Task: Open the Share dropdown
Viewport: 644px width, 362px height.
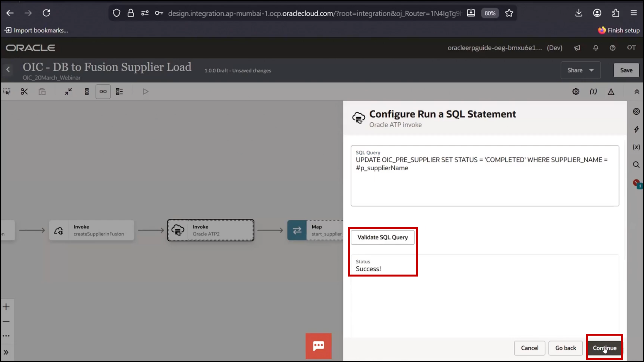Action: pyautogui.click(x=580, y=70)
